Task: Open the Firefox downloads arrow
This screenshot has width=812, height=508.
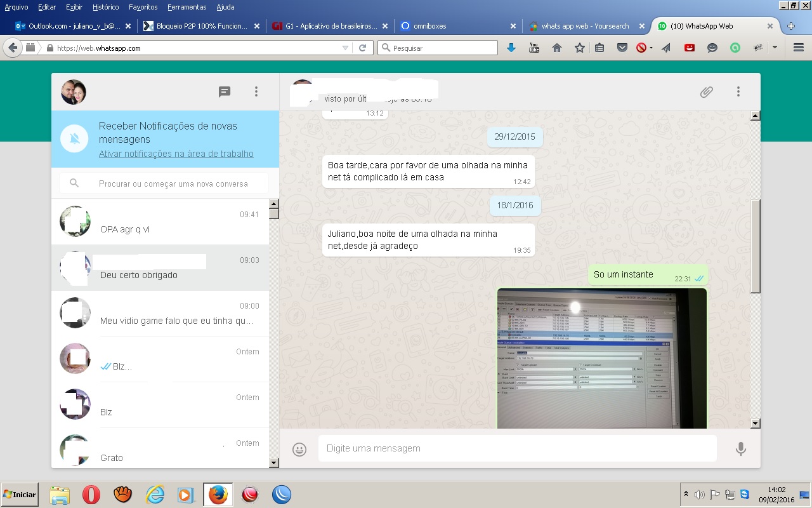Action: click(x=511, y=48)
